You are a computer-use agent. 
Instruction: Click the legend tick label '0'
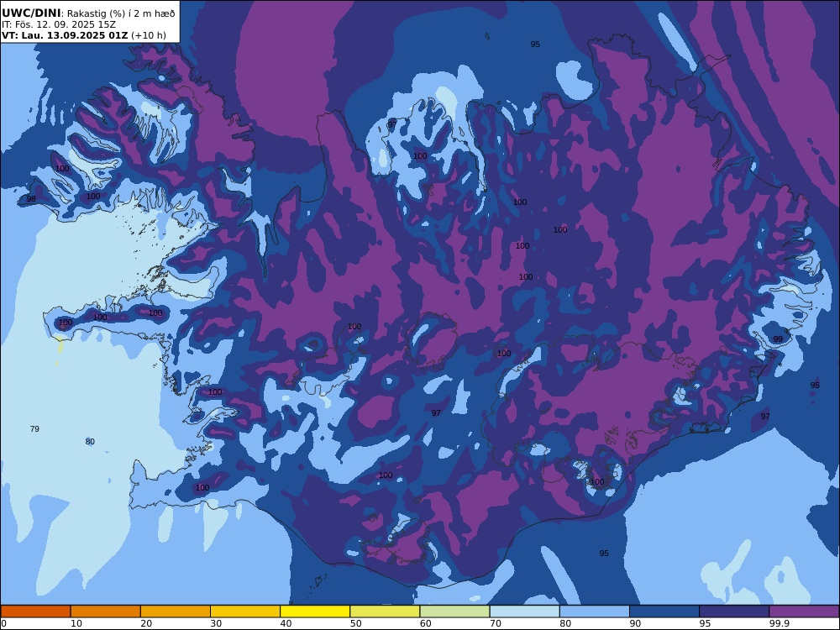click(4, 623)
